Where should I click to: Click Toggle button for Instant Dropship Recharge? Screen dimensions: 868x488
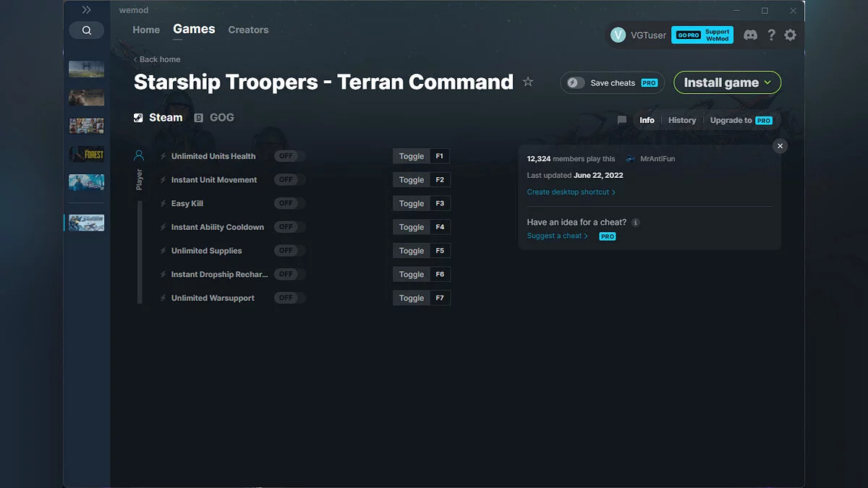coord(412,274)
